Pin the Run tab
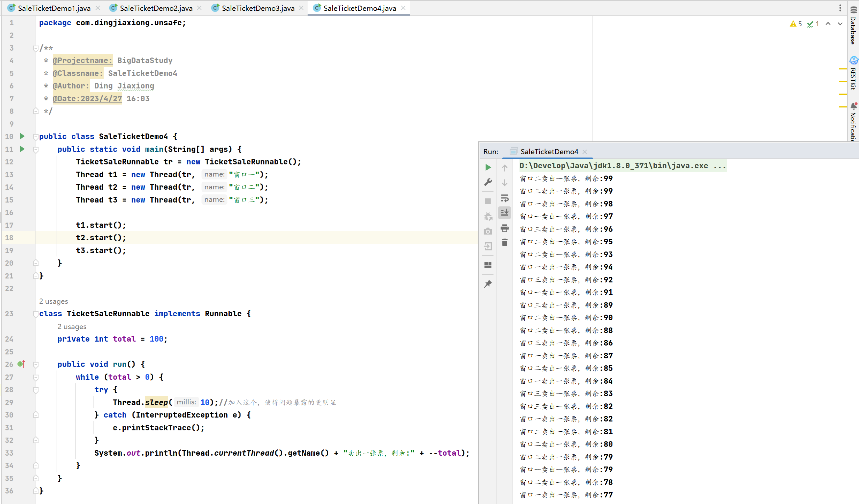 (488, 284)
